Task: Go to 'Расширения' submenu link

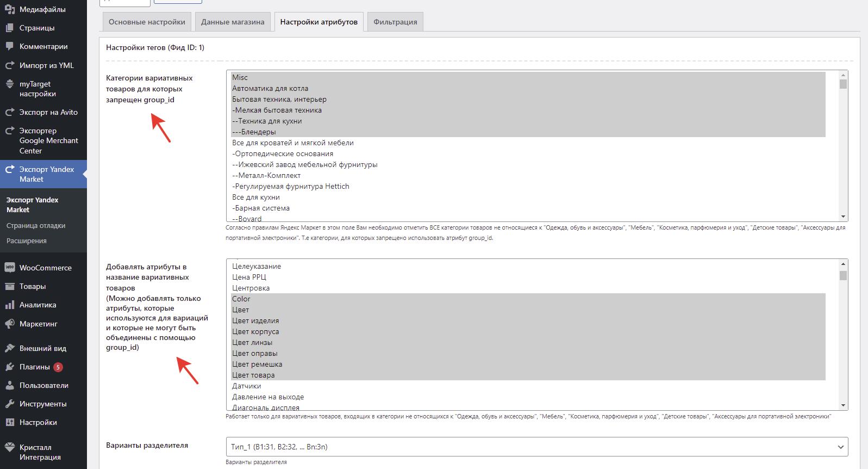Action: pos(27,241)
